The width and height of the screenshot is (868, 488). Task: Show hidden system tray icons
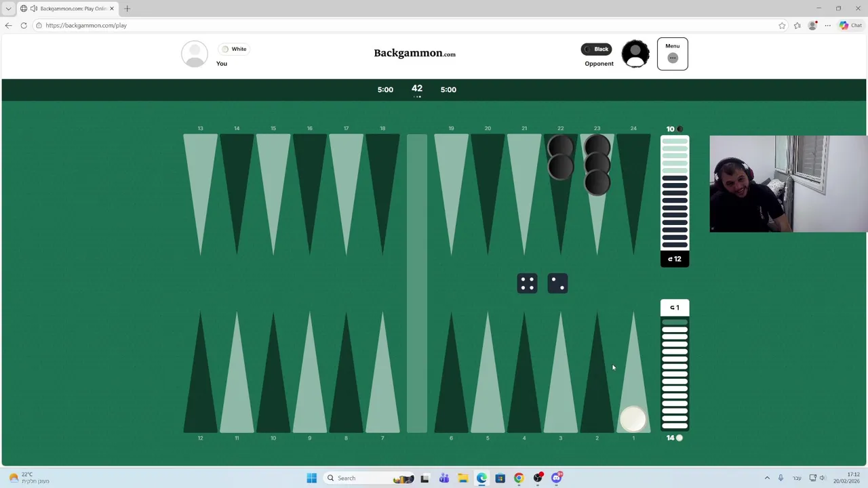tap(767, 478)
